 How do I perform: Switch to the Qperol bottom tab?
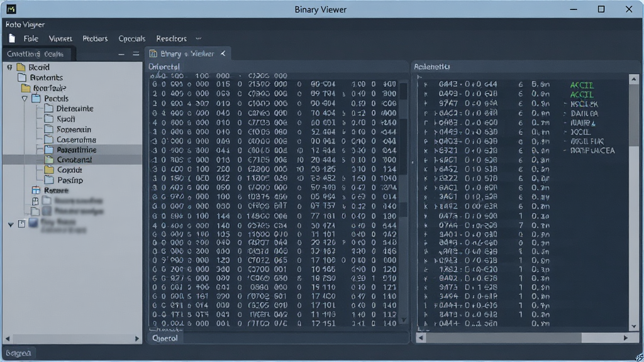[x=165, y=339]
